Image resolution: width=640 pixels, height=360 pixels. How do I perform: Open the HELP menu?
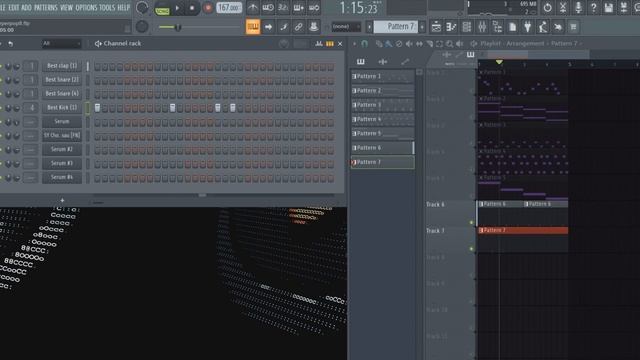click(x=124, y=7)
